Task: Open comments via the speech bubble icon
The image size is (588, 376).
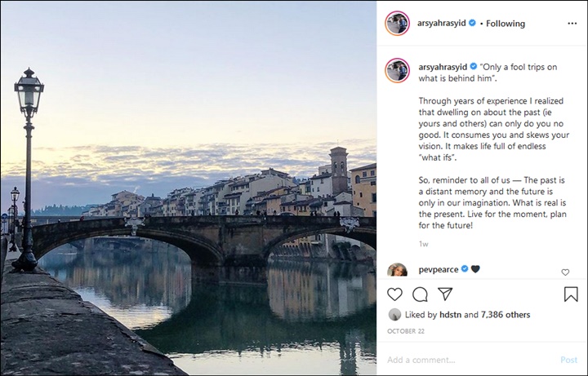Action: (x=420, y=294)
